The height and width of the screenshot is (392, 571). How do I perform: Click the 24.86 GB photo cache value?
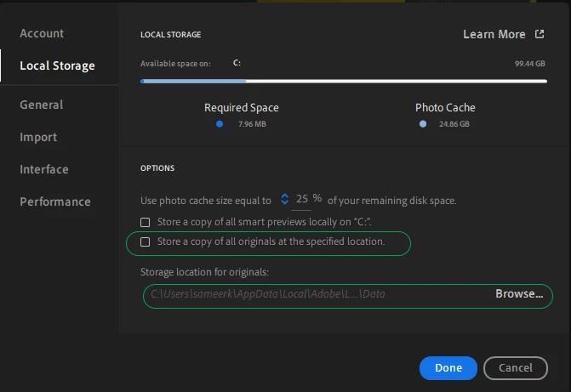click(454, 124)
